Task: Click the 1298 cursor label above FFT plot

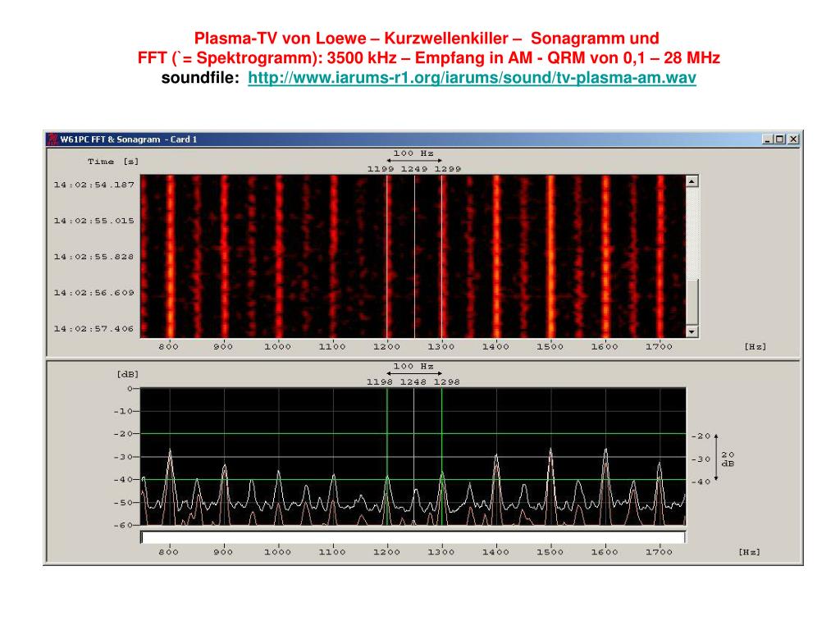Action: point(447,382)
